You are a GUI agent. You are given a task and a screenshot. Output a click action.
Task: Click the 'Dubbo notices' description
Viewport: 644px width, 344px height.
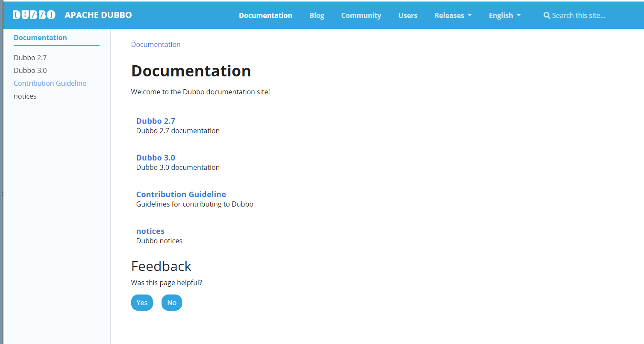(x=159, y=241)
